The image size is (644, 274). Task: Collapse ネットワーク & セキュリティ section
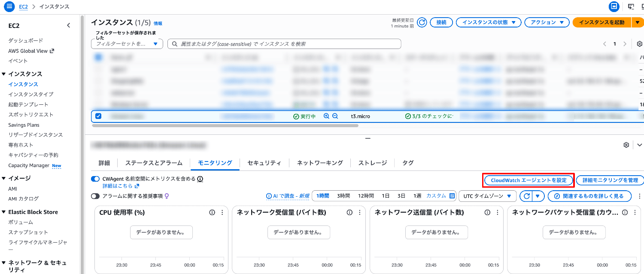[4, 263]
